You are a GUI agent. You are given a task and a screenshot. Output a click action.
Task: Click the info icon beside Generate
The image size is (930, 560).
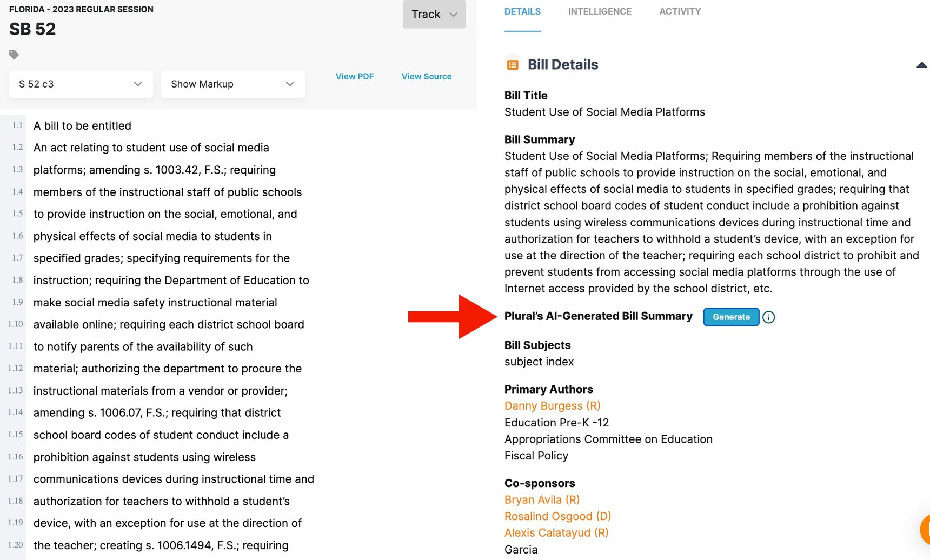[x=768, y=317]
